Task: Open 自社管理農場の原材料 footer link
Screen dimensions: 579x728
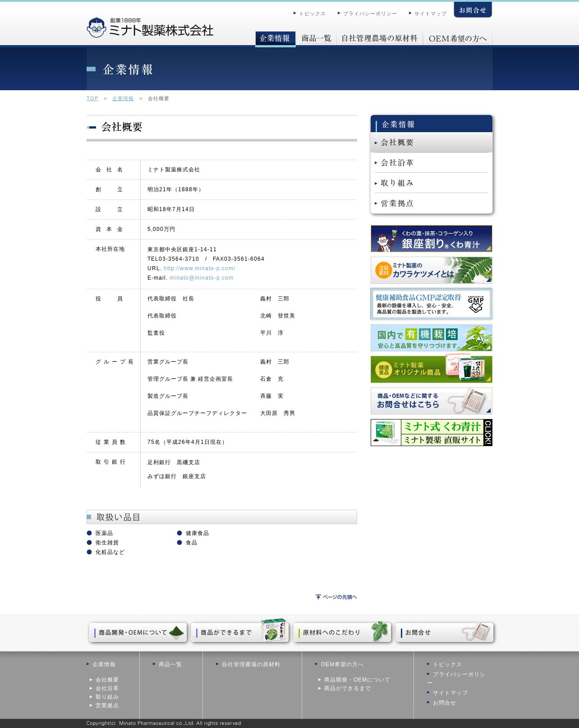Action: pyautogui.click(x=251, y=664)
